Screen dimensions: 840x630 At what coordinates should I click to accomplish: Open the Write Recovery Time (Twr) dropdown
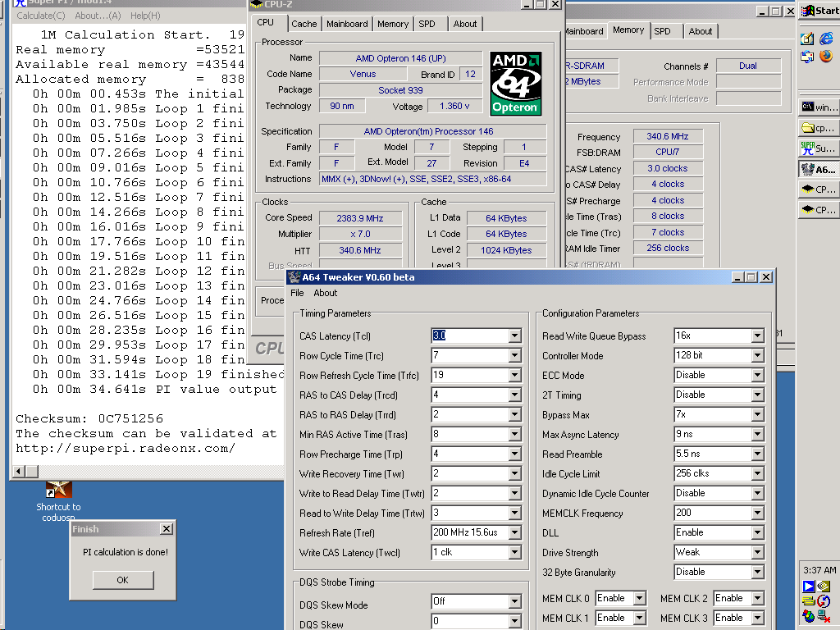pyautogui.click(x=514, y=474)
